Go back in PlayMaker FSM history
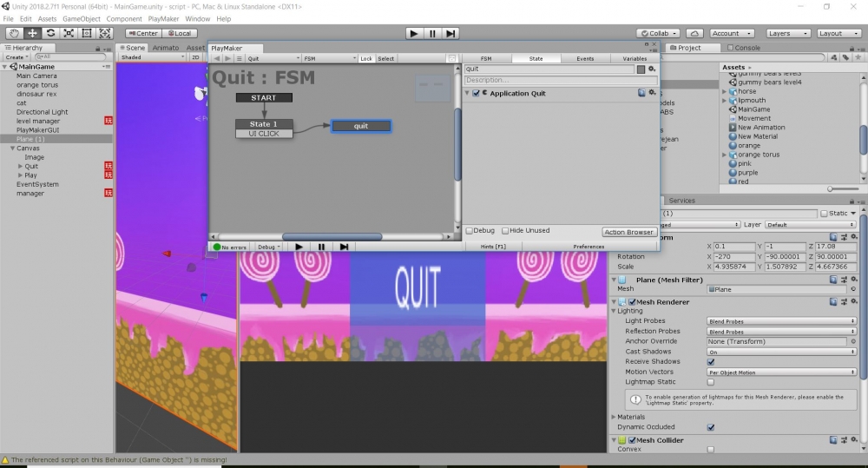 coord(216,58)
